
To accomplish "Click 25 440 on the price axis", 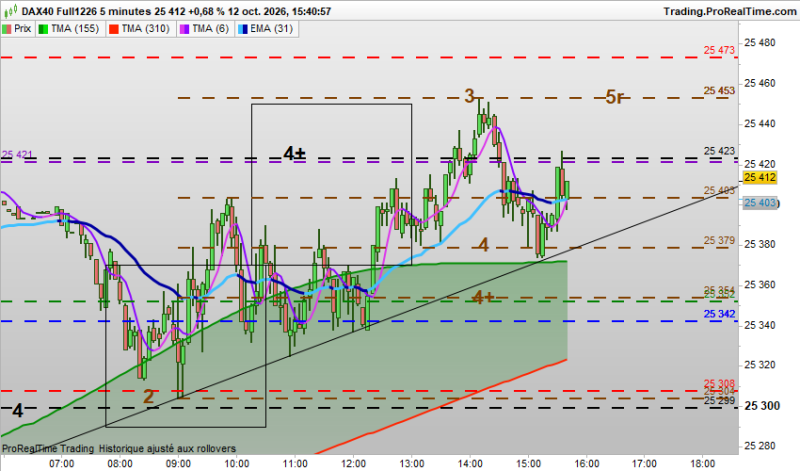I will point(760,123).
